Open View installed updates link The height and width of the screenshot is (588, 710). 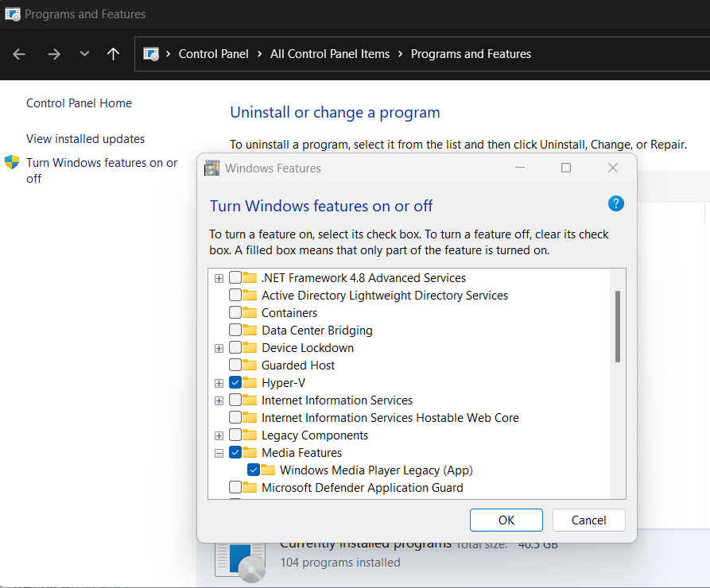[85, 139]
